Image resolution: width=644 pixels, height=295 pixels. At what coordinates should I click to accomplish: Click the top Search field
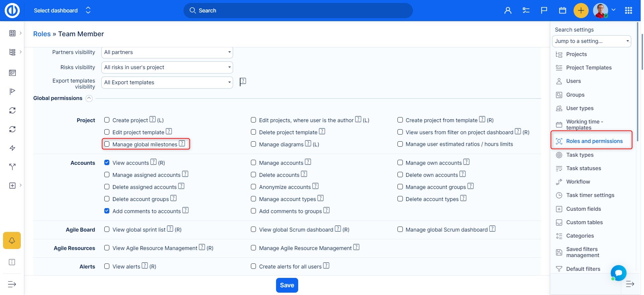298,11
